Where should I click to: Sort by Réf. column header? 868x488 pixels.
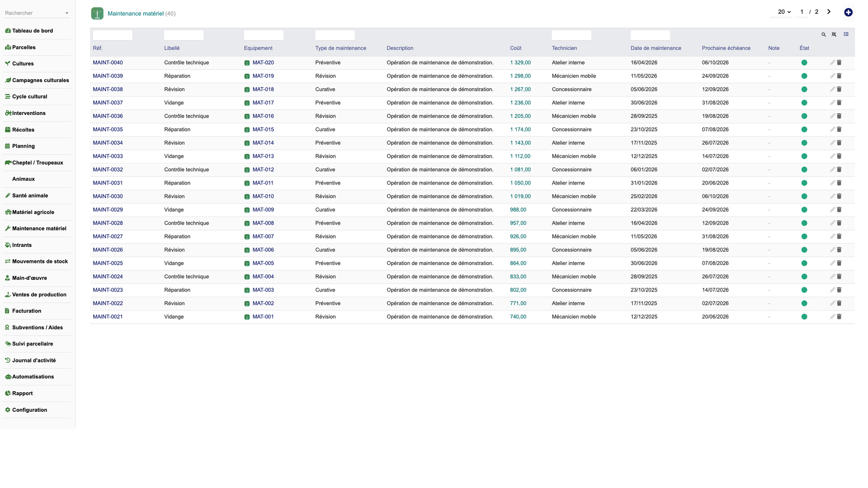[x=97, y=48]
